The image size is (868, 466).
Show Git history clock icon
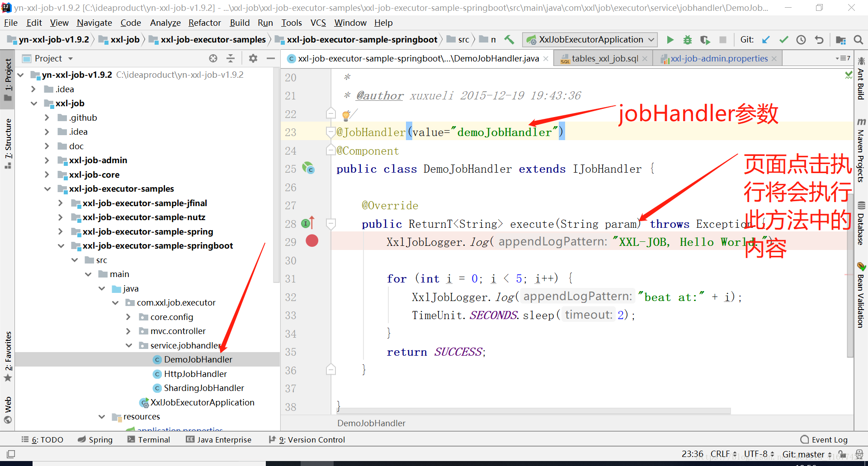[x=801, y=40]
